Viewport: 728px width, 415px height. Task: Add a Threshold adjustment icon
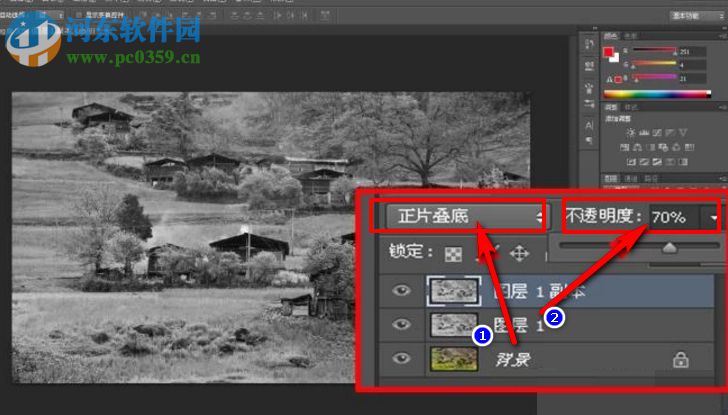657,162
